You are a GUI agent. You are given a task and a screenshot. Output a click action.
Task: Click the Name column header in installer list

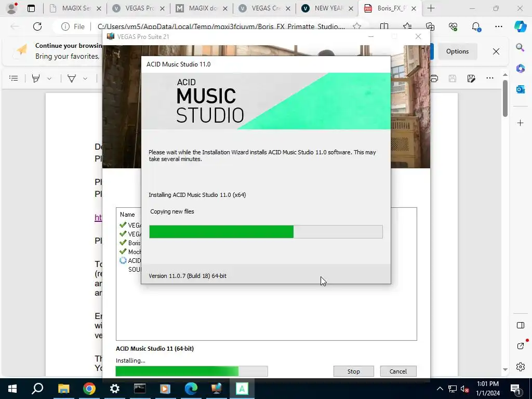(127, 215)
